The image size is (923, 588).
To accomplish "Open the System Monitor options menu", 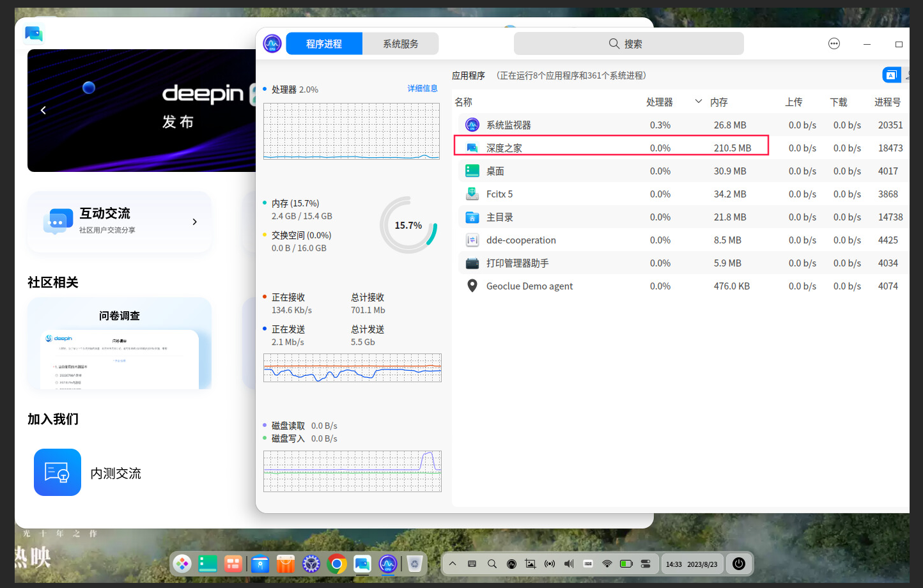I will 834,43.
